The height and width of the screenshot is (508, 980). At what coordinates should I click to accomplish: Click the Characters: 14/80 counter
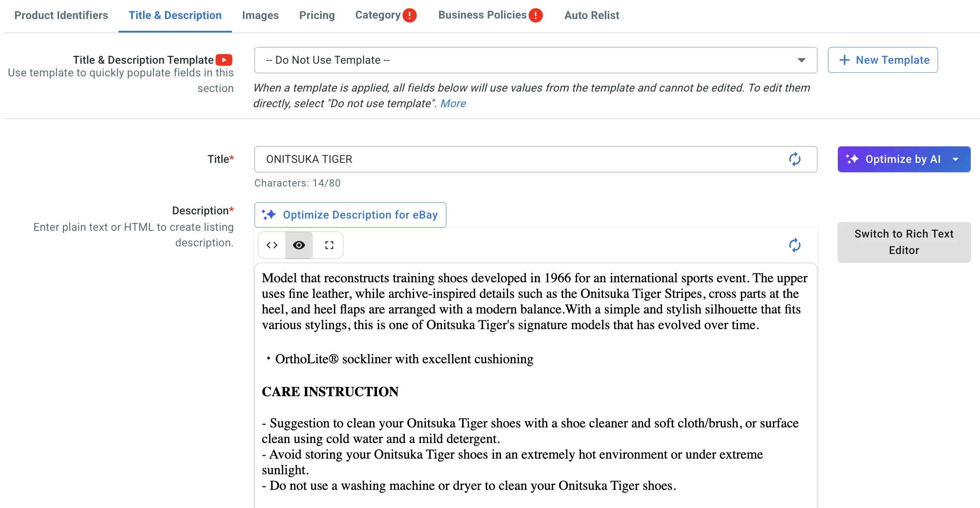(297, 183)
